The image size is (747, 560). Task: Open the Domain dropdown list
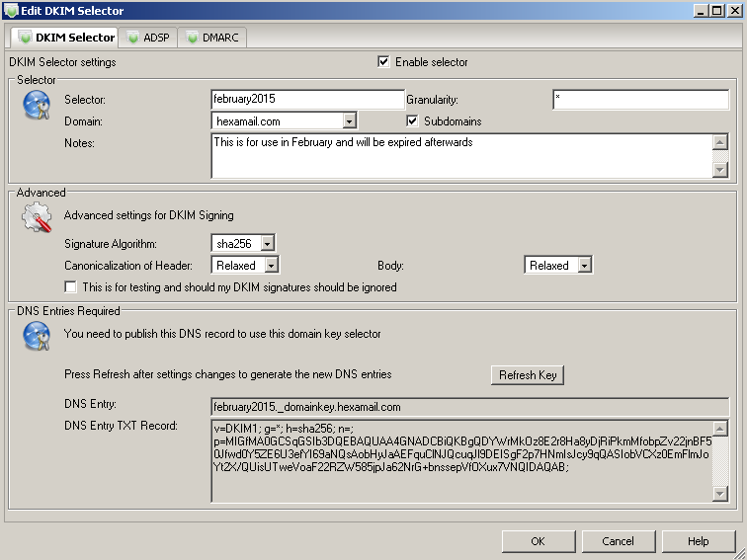click(349, 121)
